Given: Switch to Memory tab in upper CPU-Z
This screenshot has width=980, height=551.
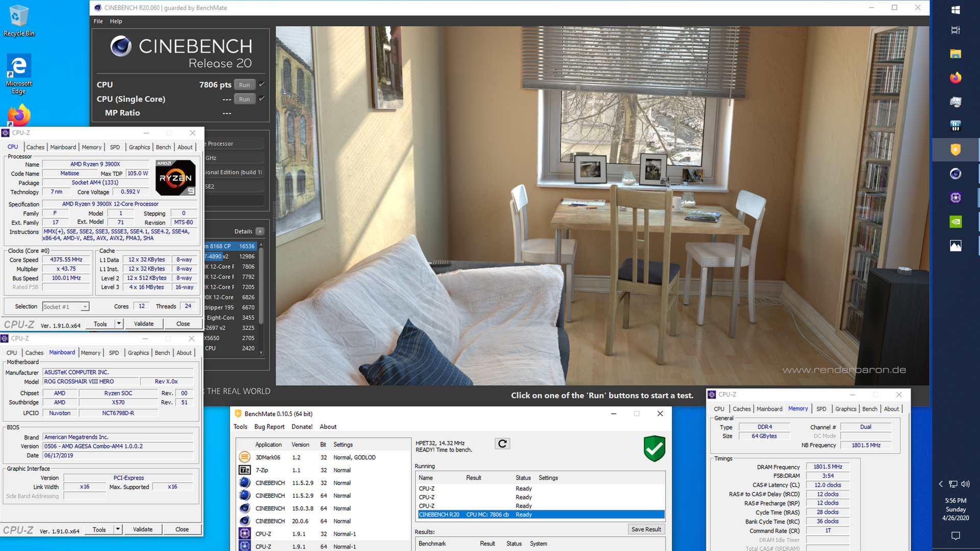Looking at the screenshot, I should (x=91, y=147).
